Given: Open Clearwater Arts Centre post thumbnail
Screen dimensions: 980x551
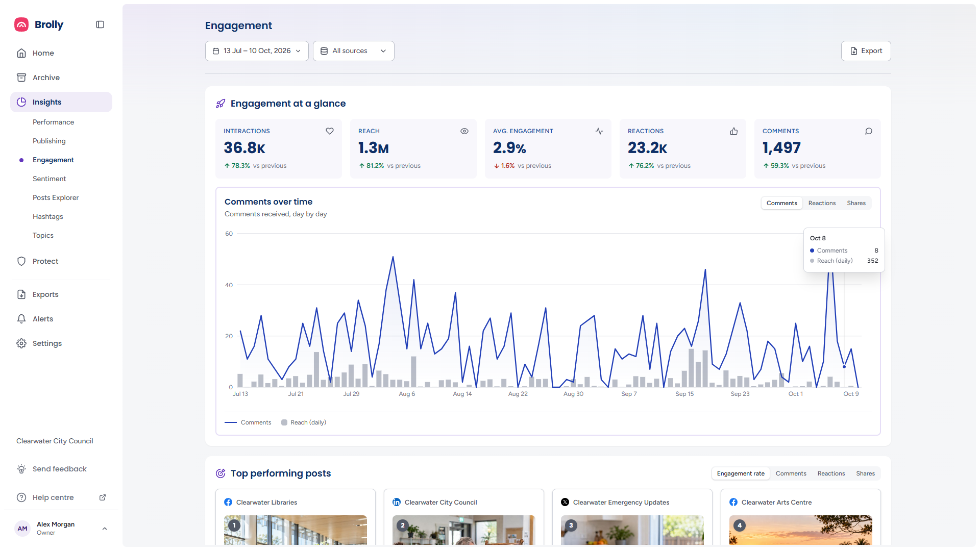Looking at the screenshot, I should [801, 530].
